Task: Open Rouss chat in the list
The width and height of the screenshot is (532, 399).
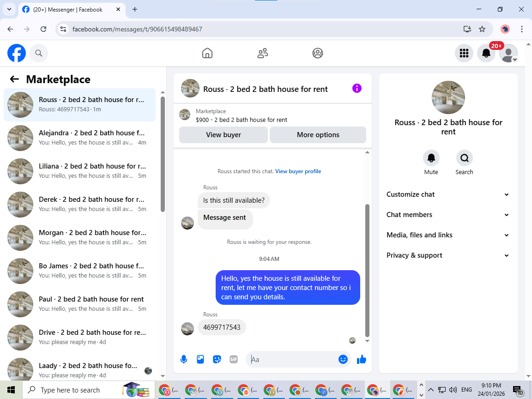Action: pyautogui.click(x=80, y=104)
